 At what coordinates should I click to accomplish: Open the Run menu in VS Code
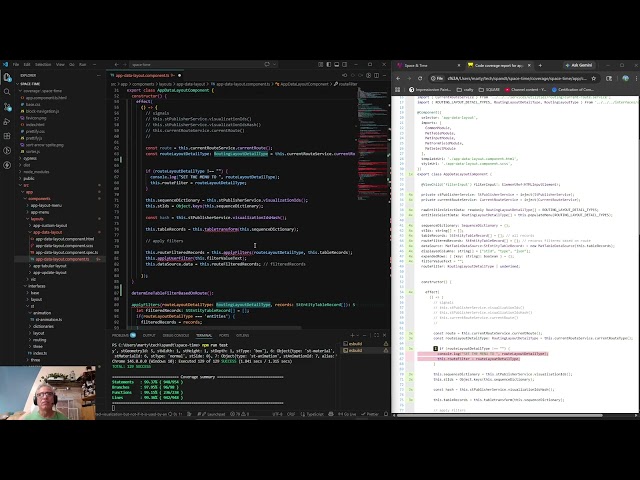click(82, 64)
